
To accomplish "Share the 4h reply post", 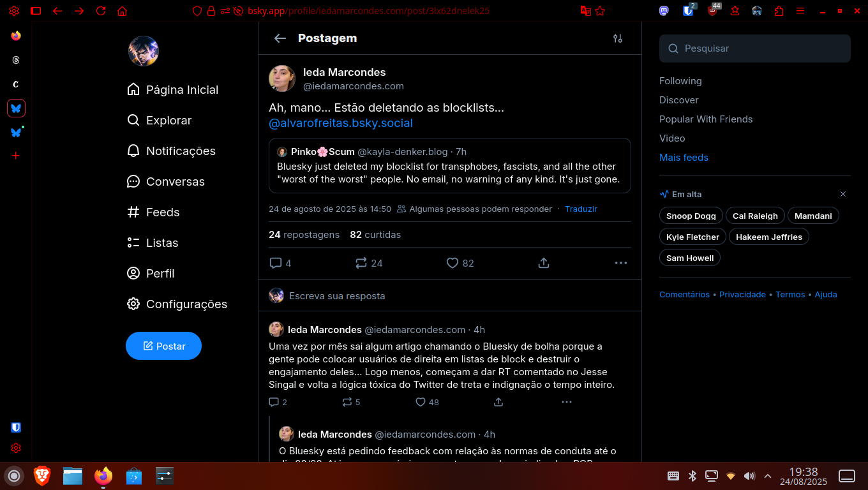I will pyautogui.click(x=498, y=402).
